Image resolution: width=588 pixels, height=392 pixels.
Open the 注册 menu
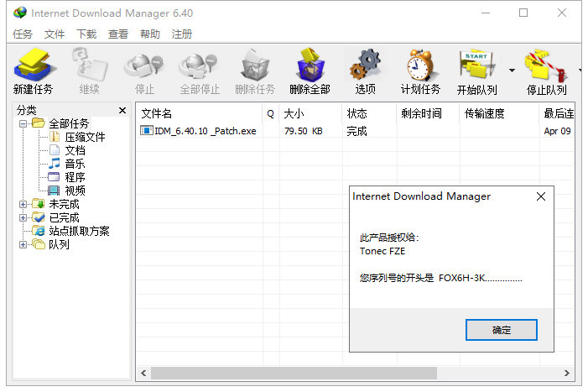tap(182, 34)
